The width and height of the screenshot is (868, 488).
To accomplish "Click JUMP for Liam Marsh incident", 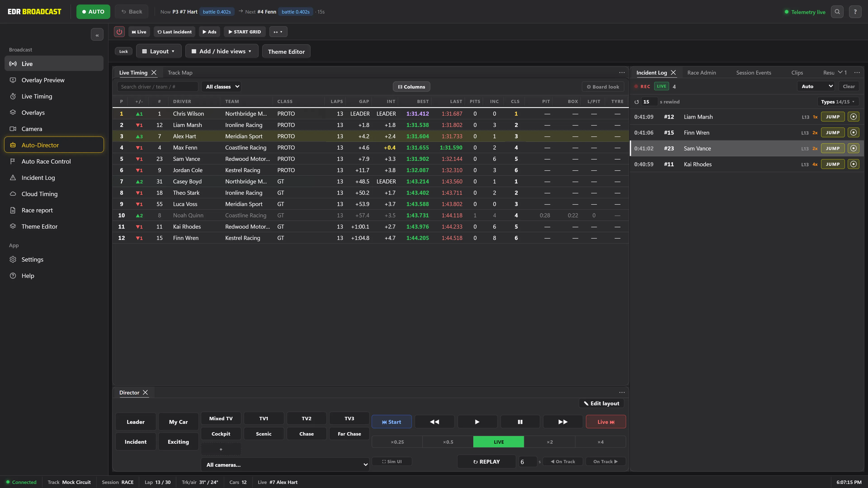I will click(833, 117).
